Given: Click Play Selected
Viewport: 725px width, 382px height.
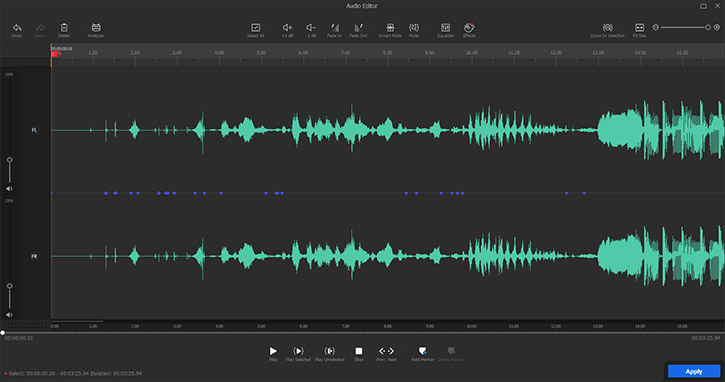Looking at the screenshot, I should tap(298, 351).
